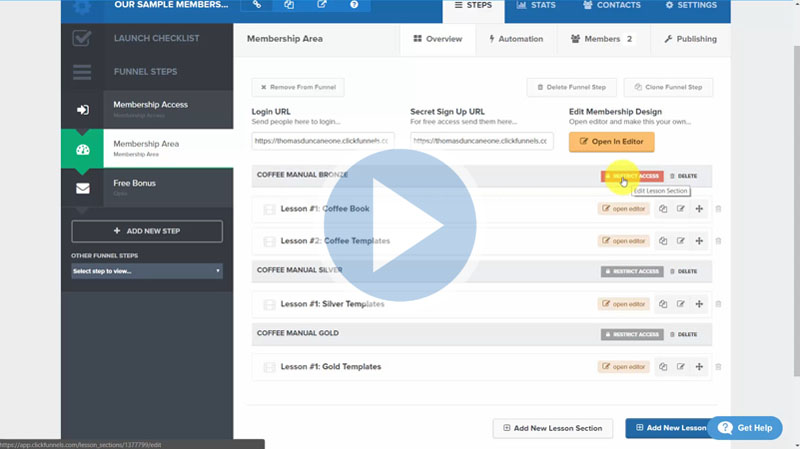This screenshot has height=449, width=800.
Task: Click trash icon beside Gold Templates lesson
Action: (718, 367)
